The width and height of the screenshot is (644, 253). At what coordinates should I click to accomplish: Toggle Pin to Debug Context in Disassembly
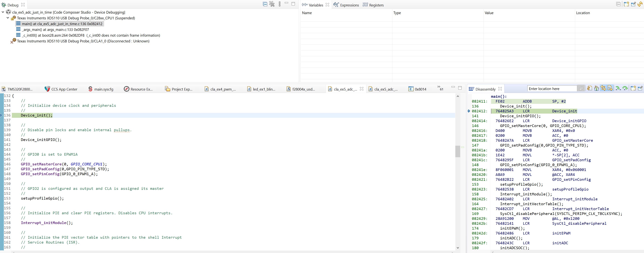pos(640,88)
